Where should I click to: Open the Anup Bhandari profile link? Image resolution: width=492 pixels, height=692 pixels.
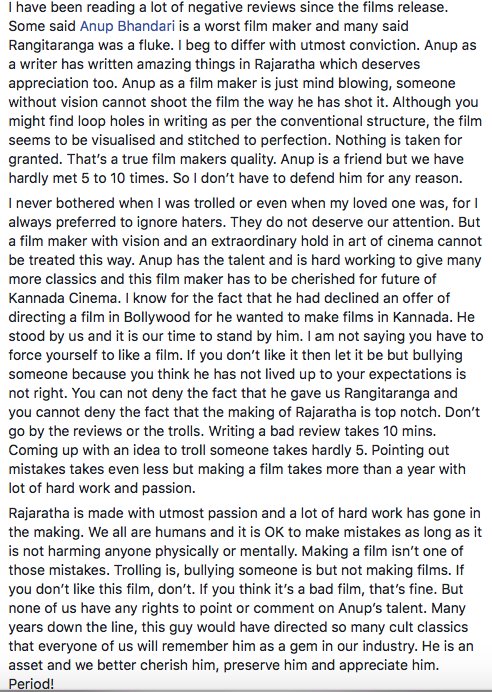pyautogui.click(x=127, y=26)
